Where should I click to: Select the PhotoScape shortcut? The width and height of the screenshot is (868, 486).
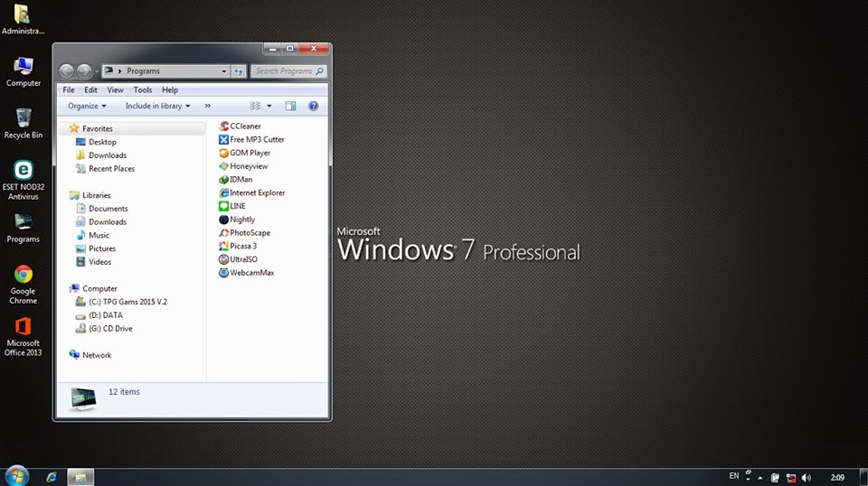(x=245, y=233)
